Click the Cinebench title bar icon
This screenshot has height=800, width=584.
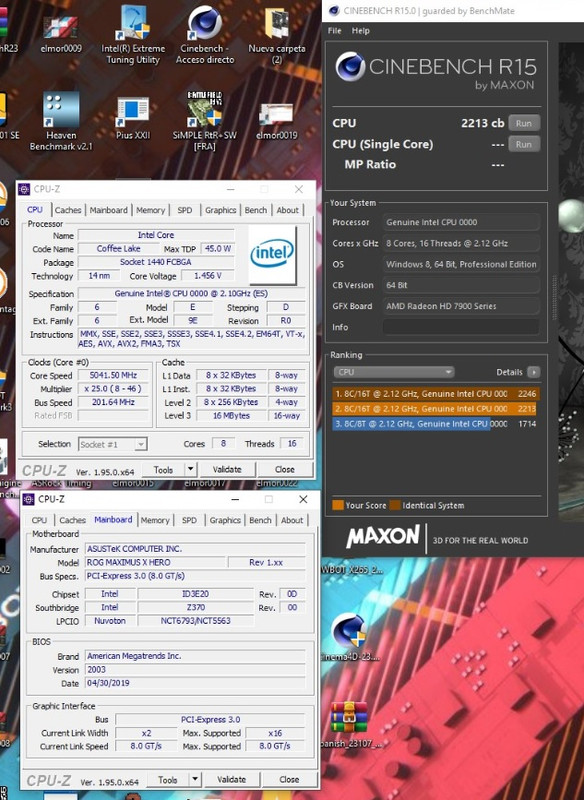[x=334, y=10]
